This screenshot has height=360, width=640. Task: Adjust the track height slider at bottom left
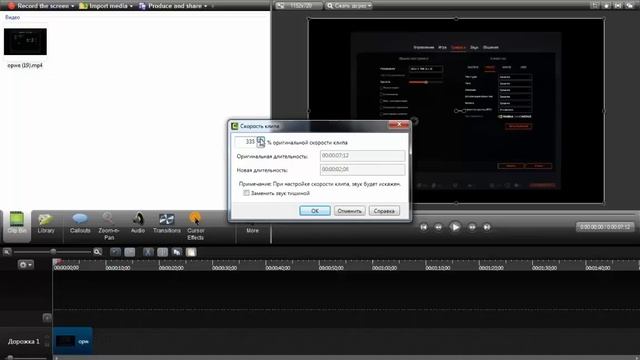point(10,358)
